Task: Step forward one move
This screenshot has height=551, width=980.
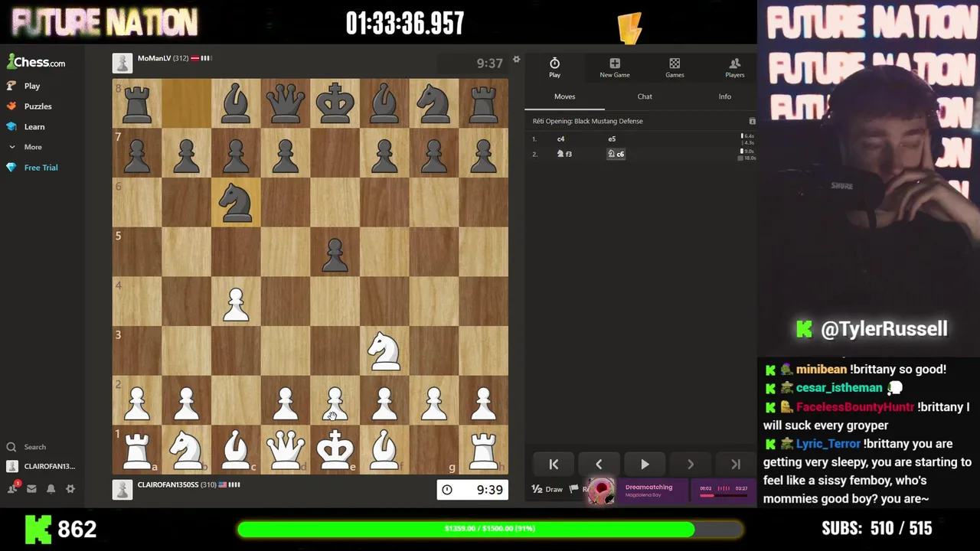Action: point(690,465)
